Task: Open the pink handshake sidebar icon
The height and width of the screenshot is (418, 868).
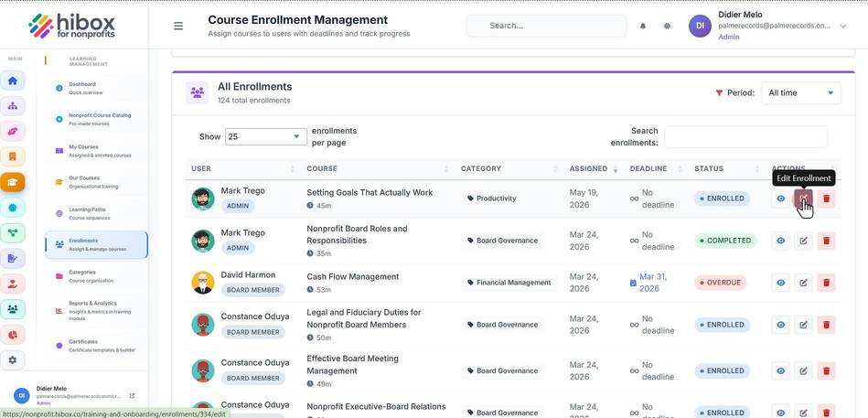Action: click(x=13, y=131)
